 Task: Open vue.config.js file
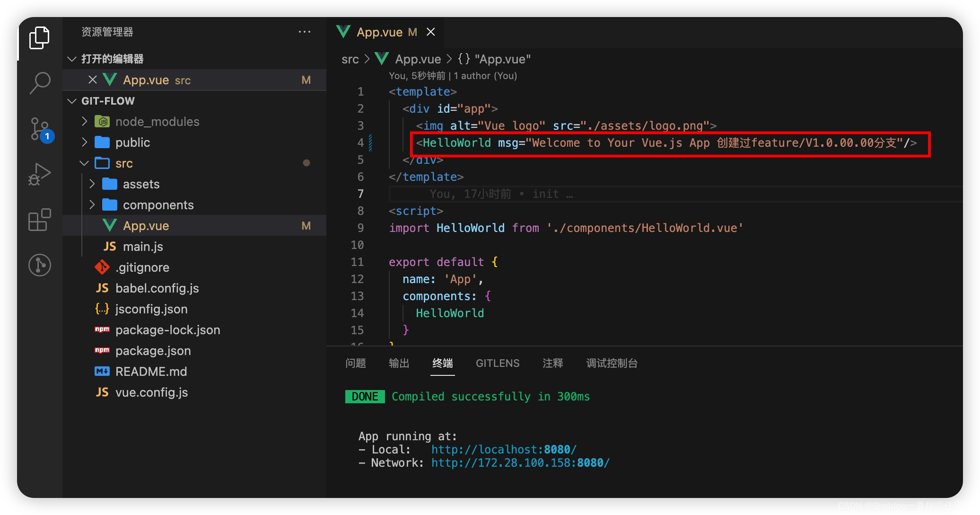tap(151, 392)
